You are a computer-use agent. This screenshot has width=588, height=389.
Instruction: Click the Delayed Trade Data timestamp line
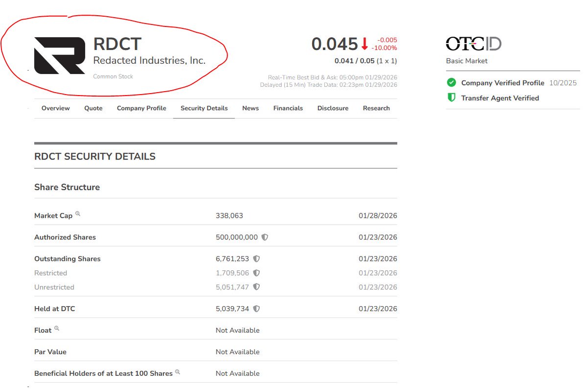[329, 85]
